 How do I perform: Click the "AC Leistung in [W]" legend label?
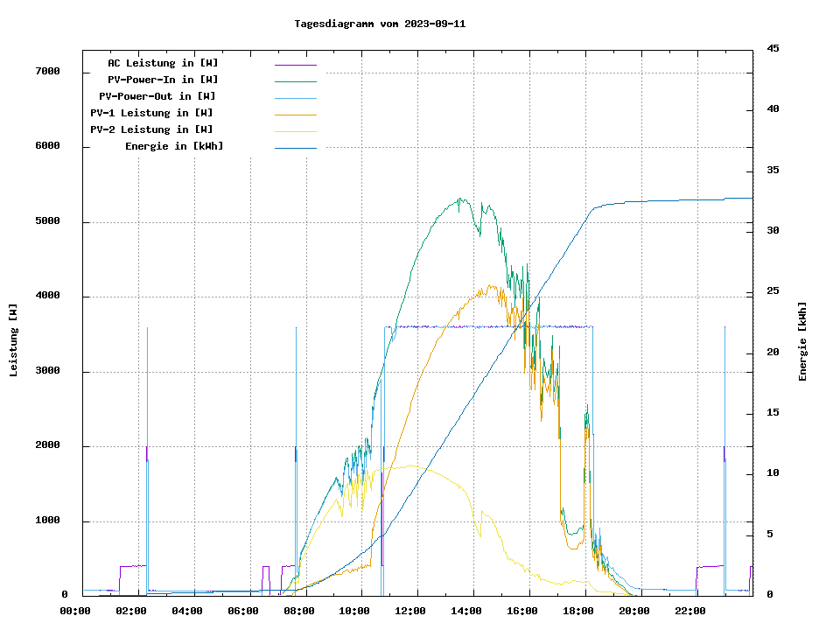point(163,63)
